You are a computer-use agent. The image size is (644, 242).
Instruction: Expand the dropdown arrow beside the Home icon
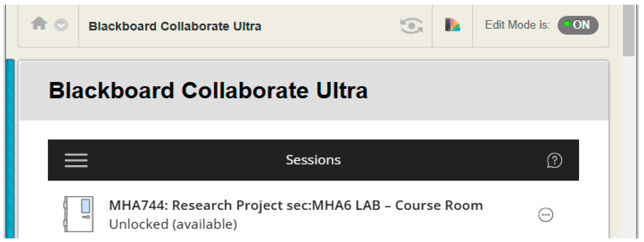[x=61, y=25]
